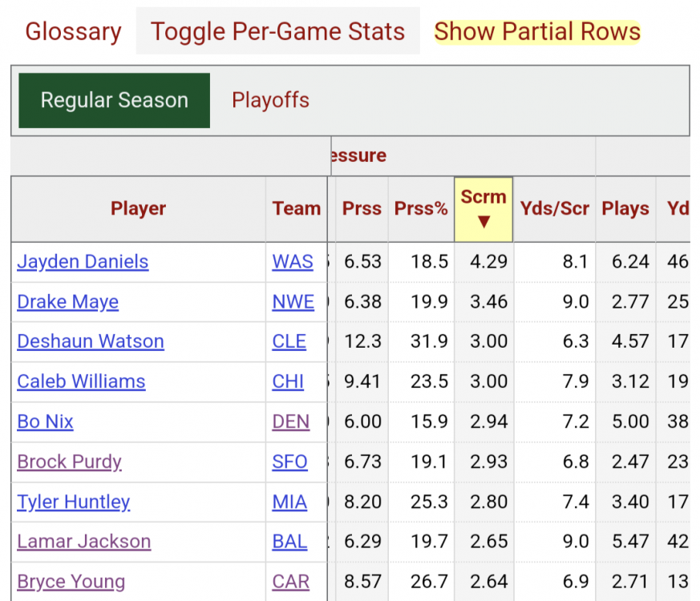
Task: Sort table by Player column
Action: pos(138,209)
